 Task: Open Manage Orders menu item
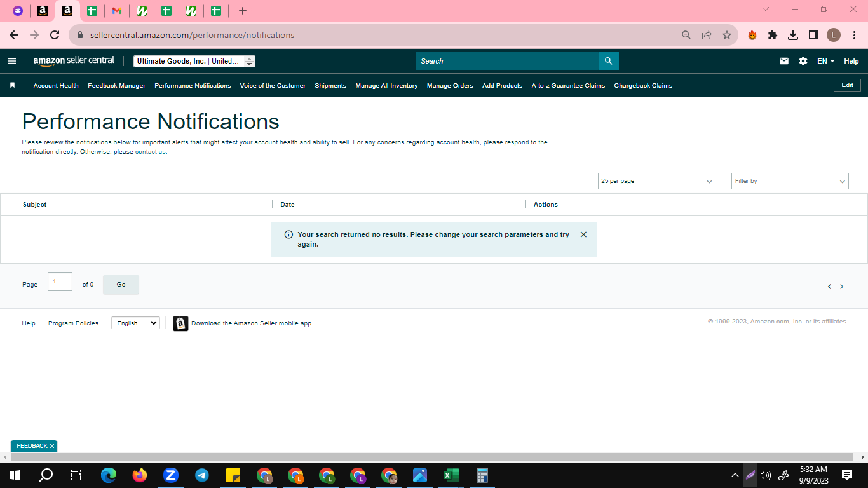tap(450, 85)
